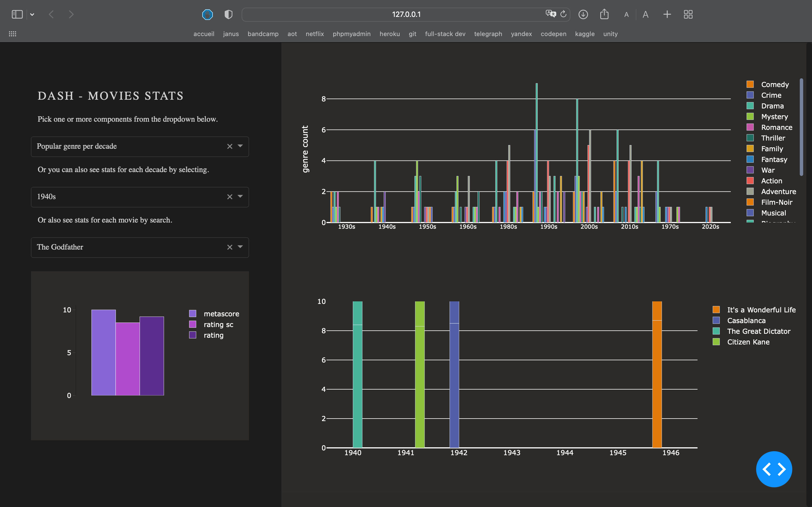Toggle Casablanca series in movie legend

746,321
